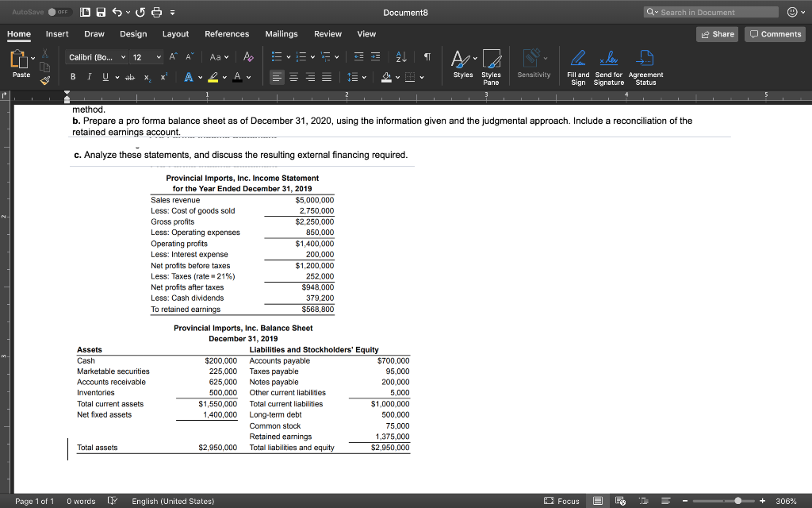Click the Sort icon in the ribbon
This screenshot has width=812, height=508.
400,56
